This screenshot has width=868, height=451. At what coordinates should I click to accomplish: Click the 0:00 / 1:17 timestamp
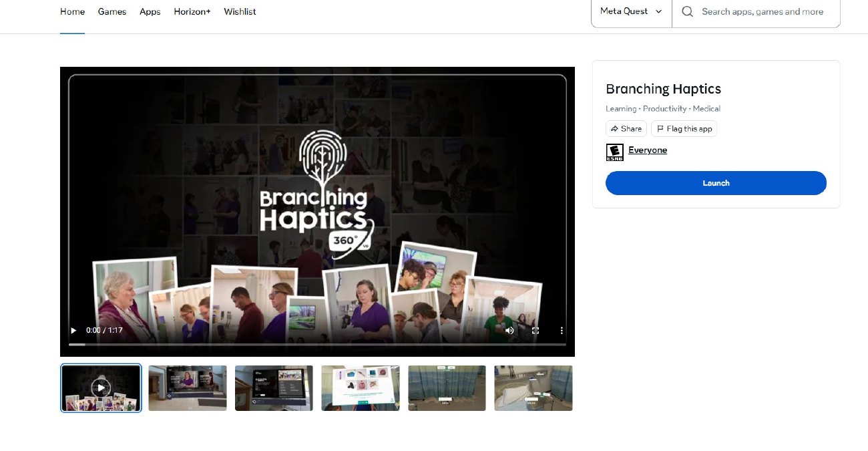click(x=104, y=331)
